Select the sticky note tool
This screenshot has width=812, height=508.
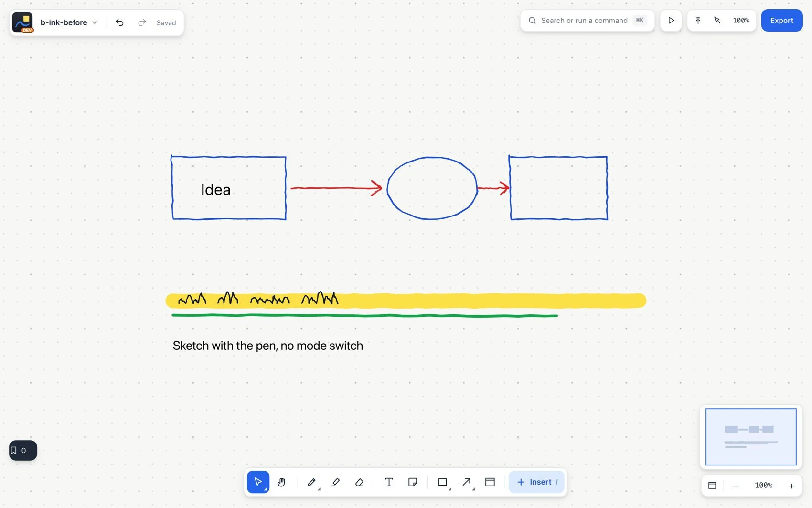pyautogui.click(x=413, y=482)
